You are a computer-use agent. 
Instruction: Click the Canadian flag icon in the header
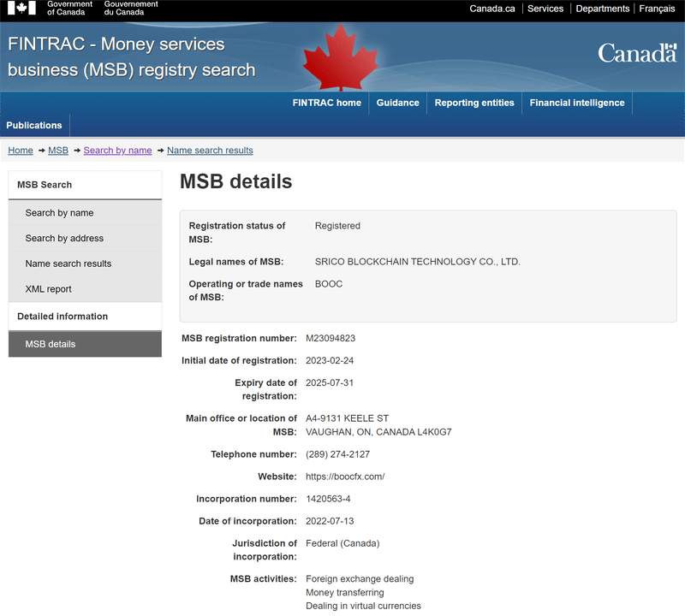point(21,8)
